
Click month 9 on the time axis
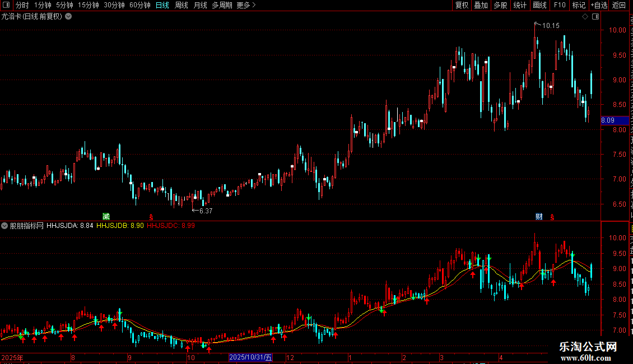pos(129,357)
